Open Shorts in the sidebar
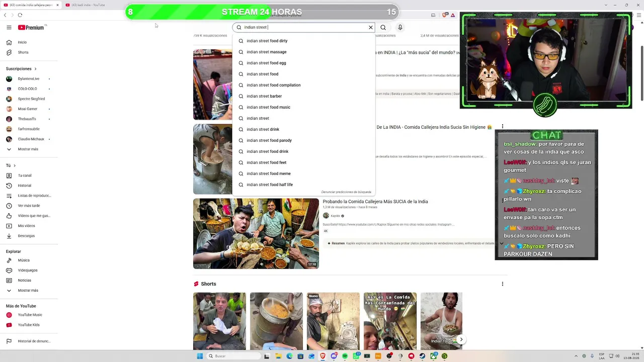 [30, 52]
